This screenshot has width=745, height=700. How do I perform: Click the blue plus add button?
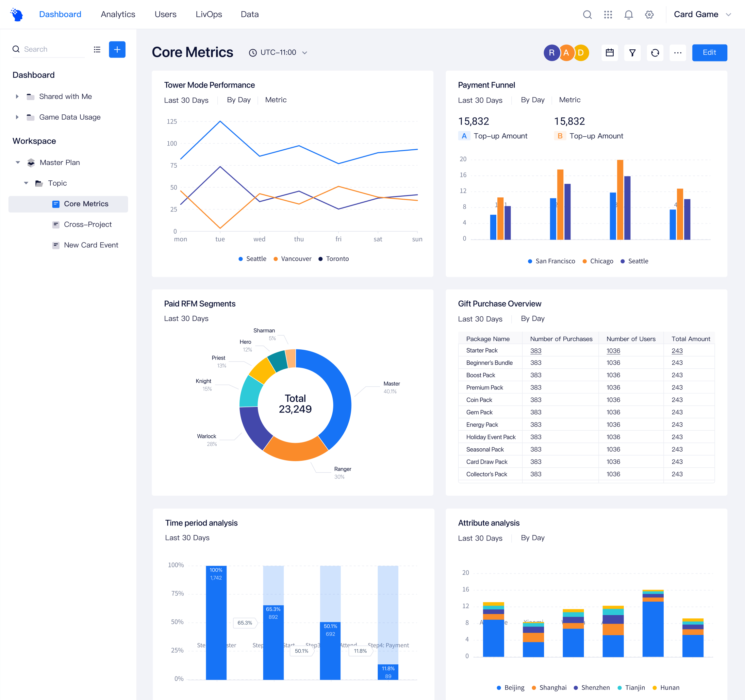[x=117, y=49]
